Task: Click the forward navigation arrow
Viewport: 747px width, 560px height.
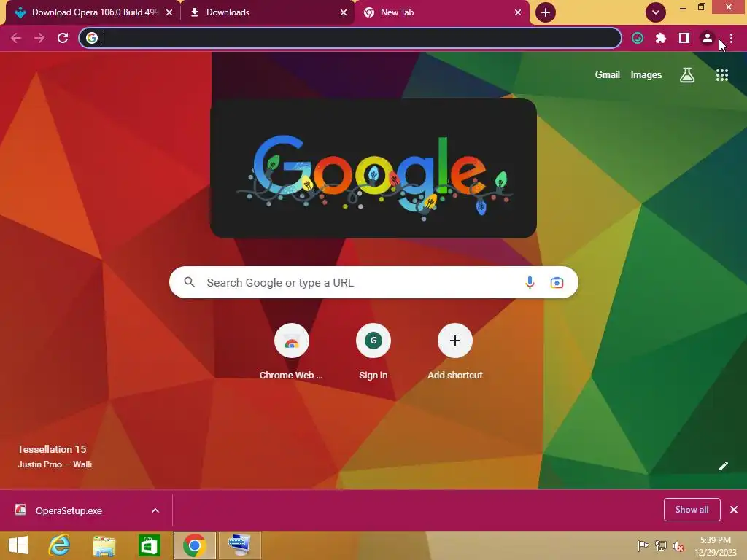Action: tap(39, 38)
